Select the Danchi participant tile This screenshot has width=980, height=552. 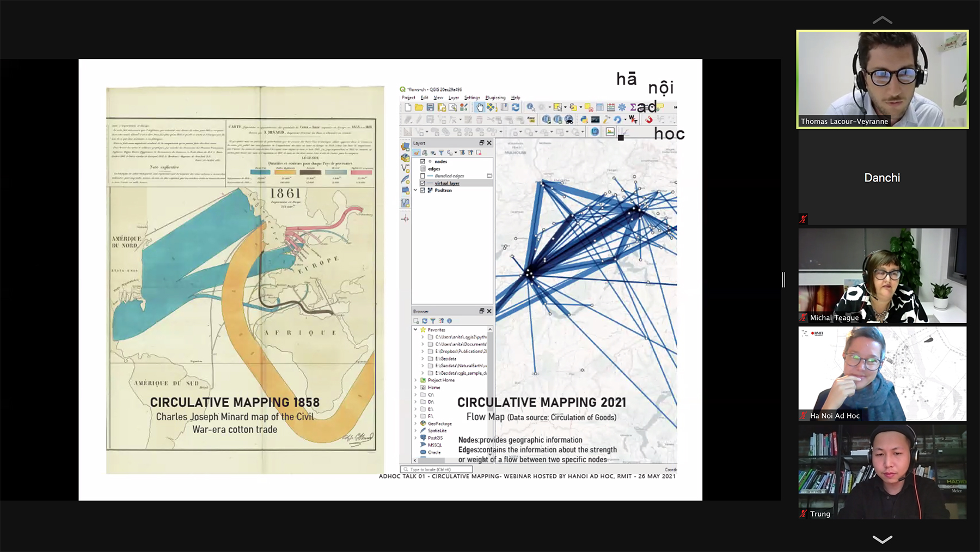(882, 178)
